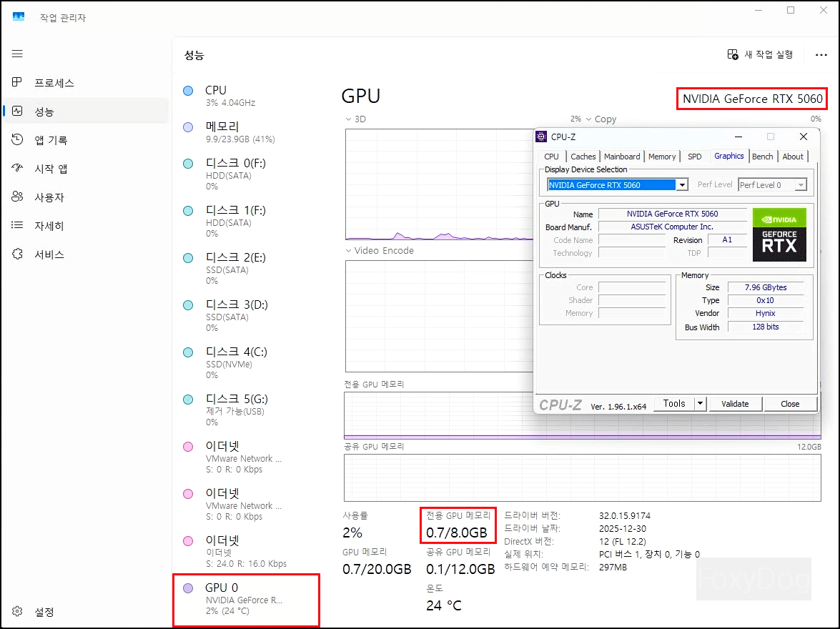Open the hamburger navigation menu
This screenshot has height=629, width=840.
17,54
